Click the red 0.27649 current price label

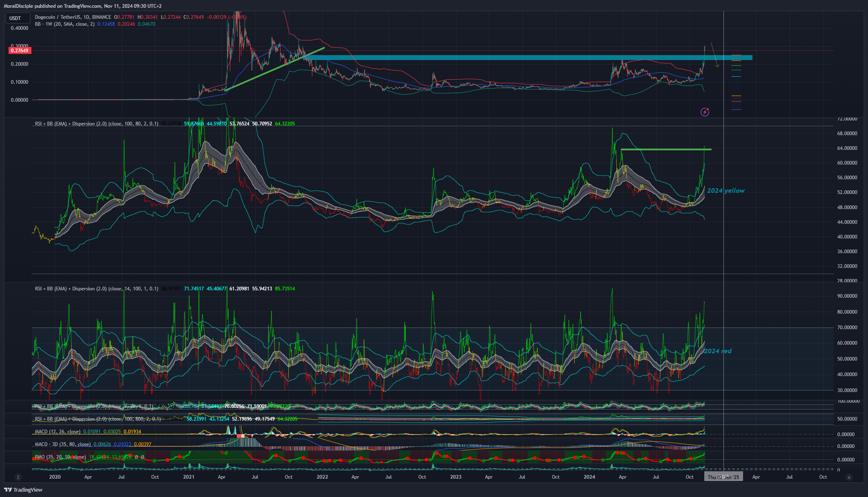(x=20, y=51)
